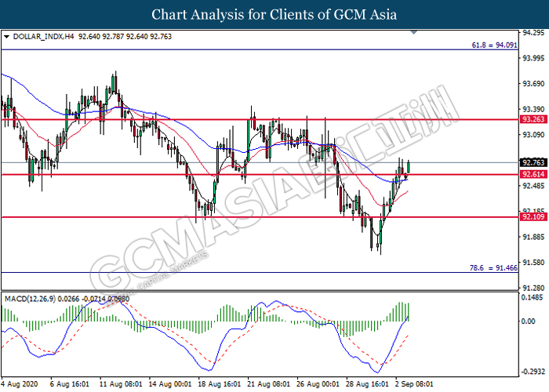Viewport: 549px width, 392px height.
Task: Click the MACD scale value 0.1485
Action: pos(533,297)
